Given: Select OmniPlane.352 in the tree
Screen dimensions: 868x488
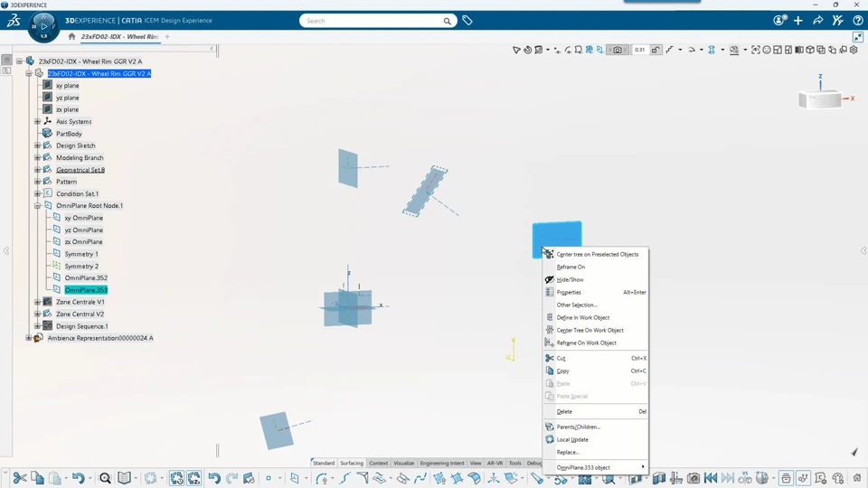Looking at the screenshot, I should 86,277.
